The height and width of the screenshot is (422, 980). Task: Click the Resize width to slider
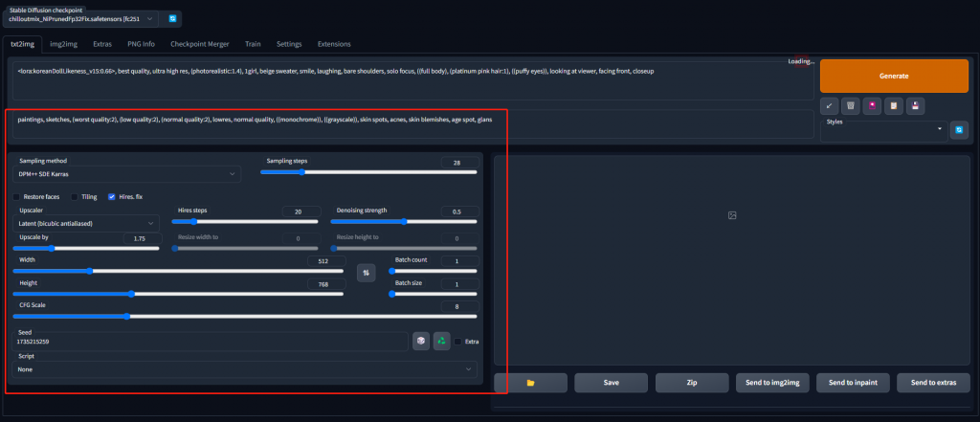(244, 248)
